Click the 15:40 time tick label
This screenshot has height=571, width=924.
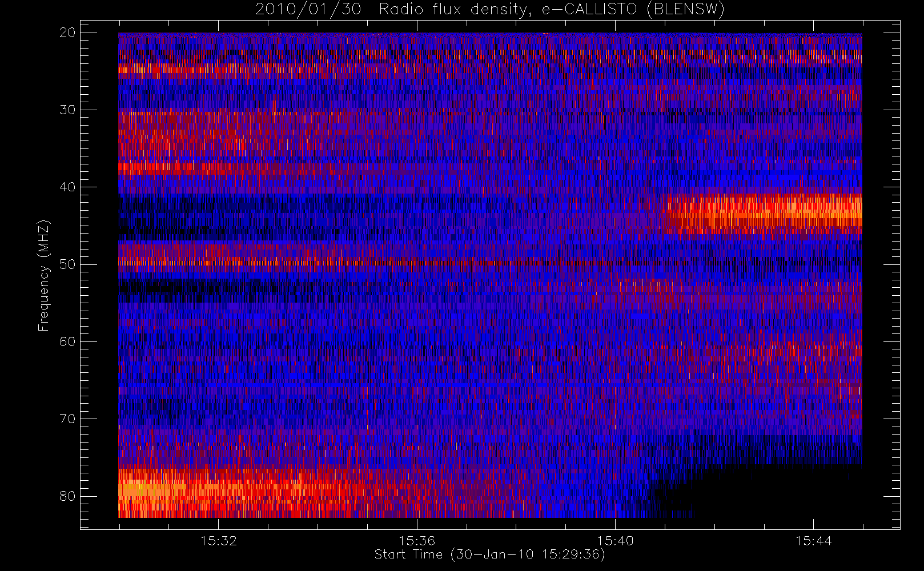[x=616, y=541]
